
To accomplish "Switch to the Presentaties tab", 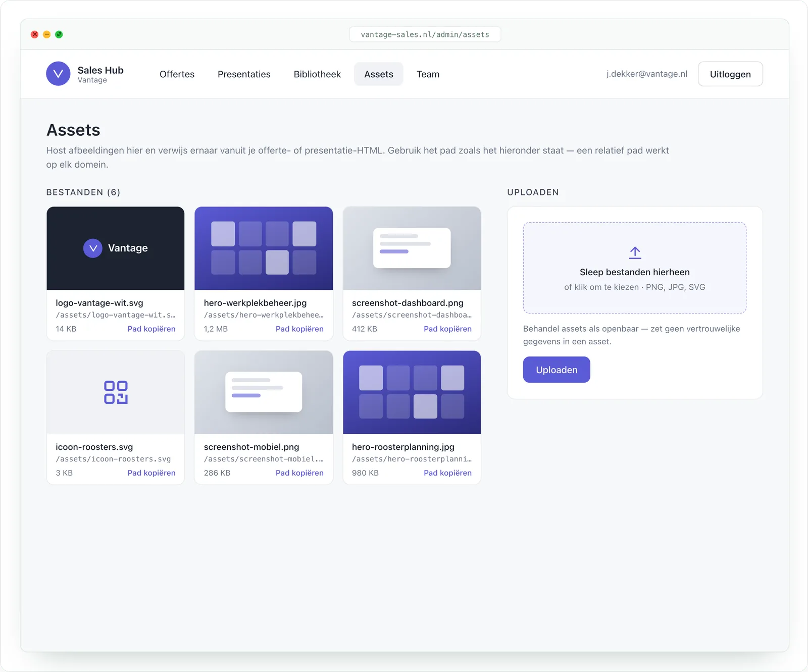I will [244, 74].
